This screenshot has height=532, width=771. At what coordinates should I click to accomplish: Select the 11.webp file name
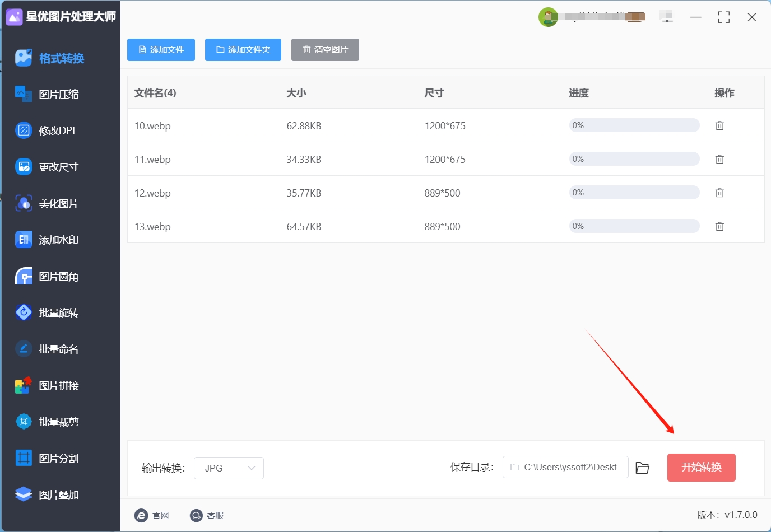(x=152, y=160)
